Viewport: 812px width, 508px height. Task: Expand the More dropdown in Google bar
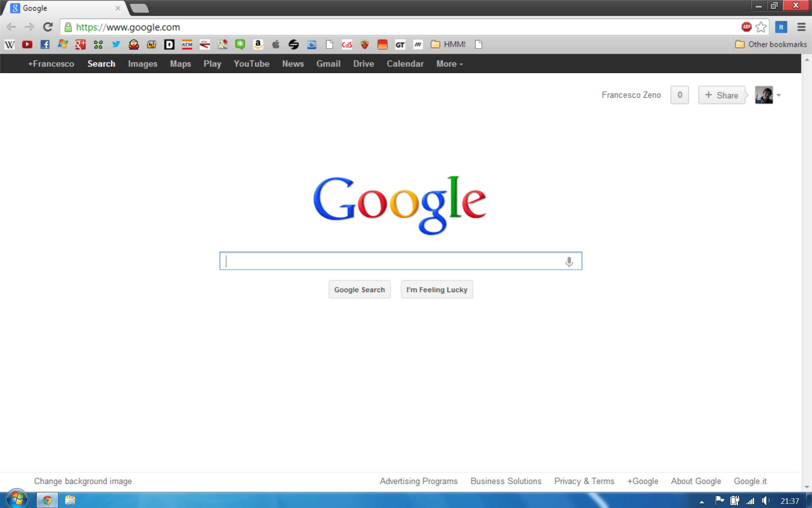pyautogui.click(x=450, y=64)
